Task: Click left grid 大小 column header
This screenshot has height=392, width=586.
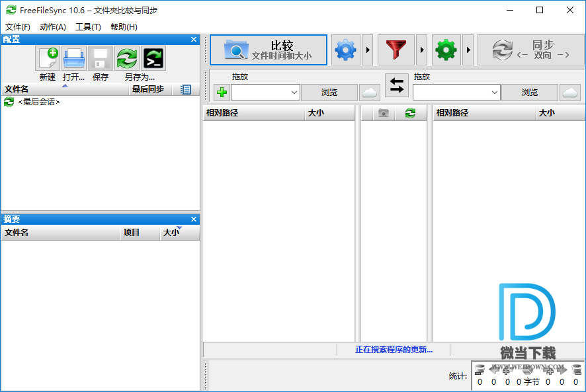Action: coord(329,113)
